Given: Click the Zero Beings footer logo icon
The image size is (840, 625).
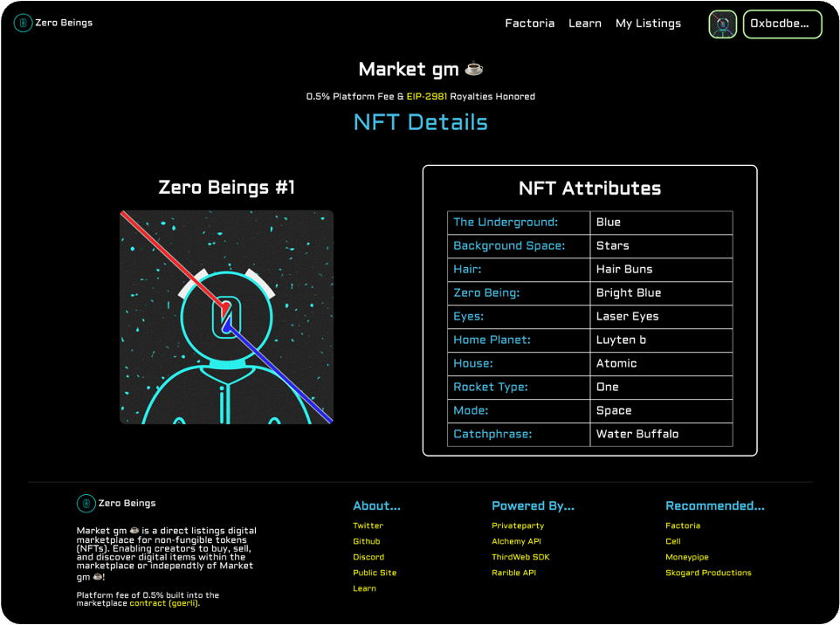Looking at the screenshot, I should pos(86,504).
